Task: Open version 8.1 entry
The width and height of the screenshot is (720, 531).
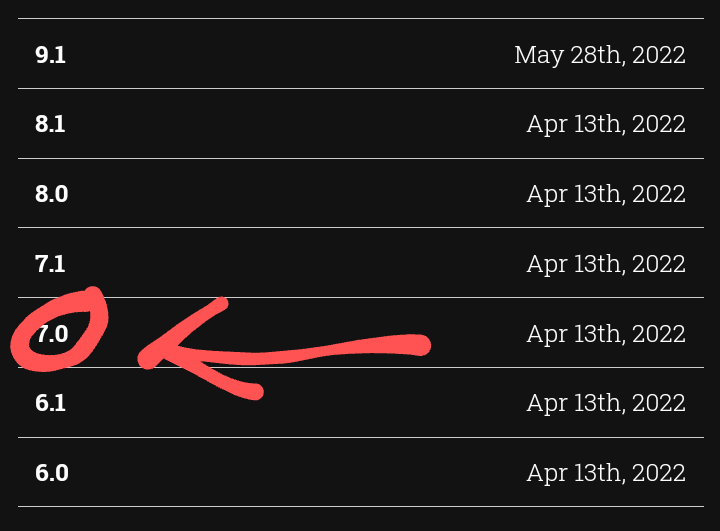Action: [50, 125]
